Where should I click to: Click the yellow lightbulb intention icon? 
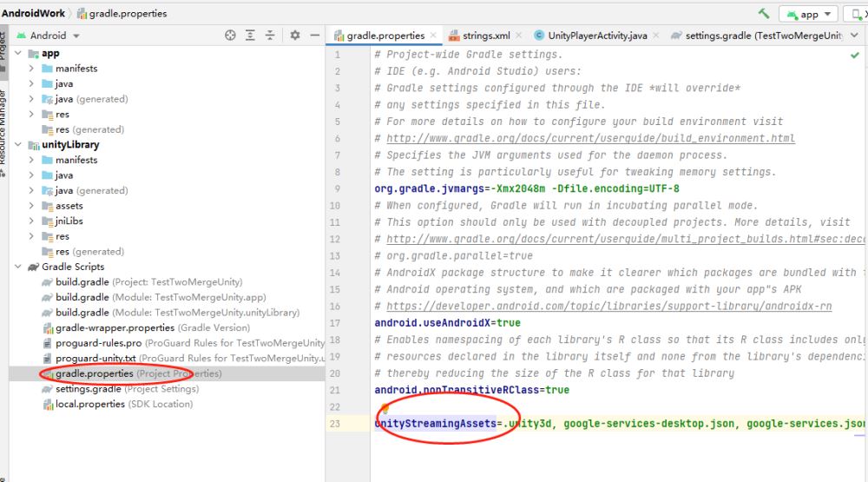pos(383,406)
